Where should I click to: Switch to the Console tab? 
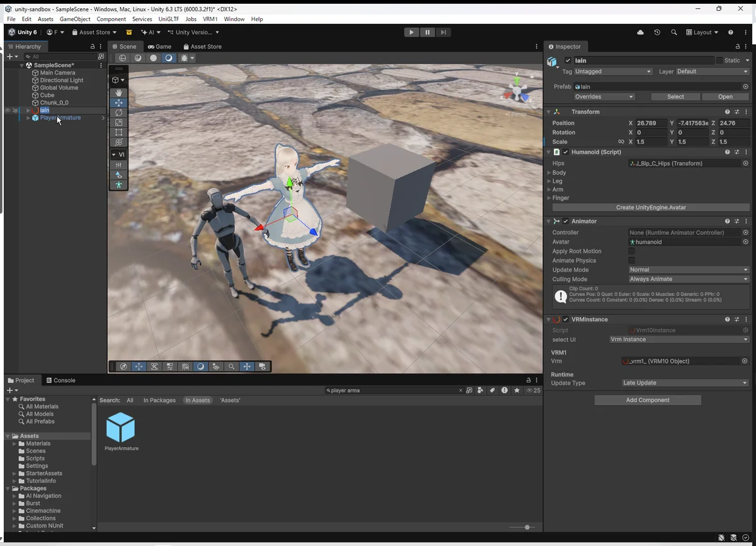point(60,380)
